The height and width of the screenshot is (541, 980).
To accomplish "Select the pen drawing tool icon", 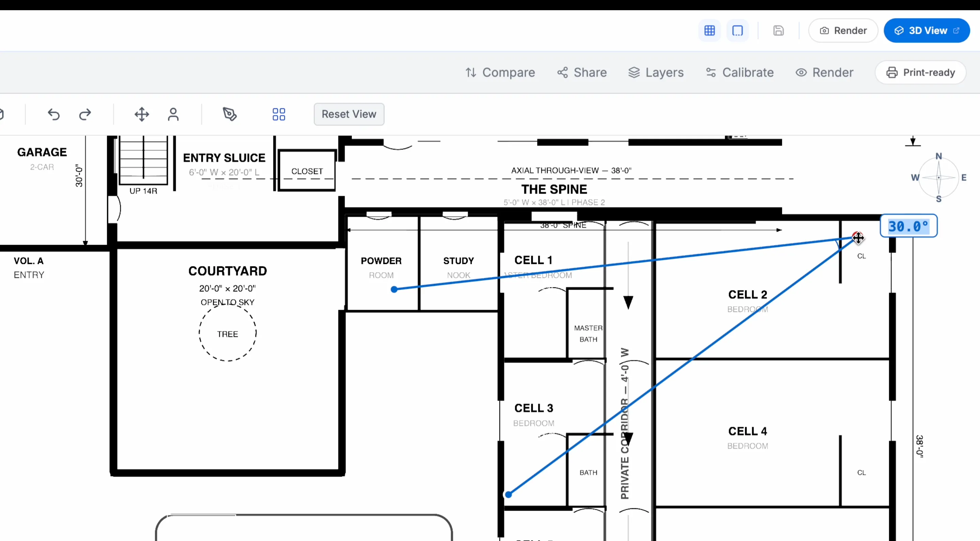I will click(x=230, y=114).
